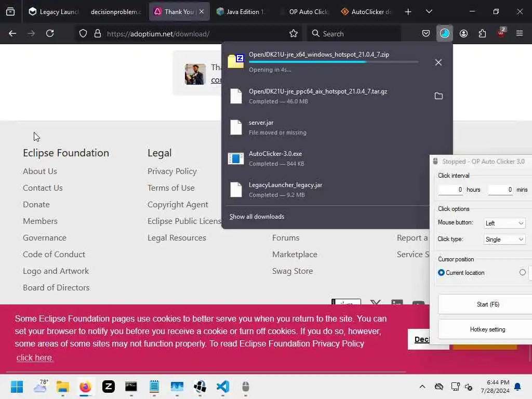This screenshot has width=532, height=399.
Task: Open the Extensions puzzle icon
Action: coord(482,34)
